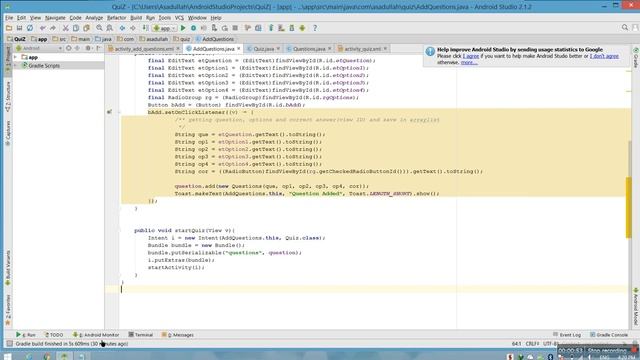Click the Copy toolbar icon

click(x=76, y=28)
